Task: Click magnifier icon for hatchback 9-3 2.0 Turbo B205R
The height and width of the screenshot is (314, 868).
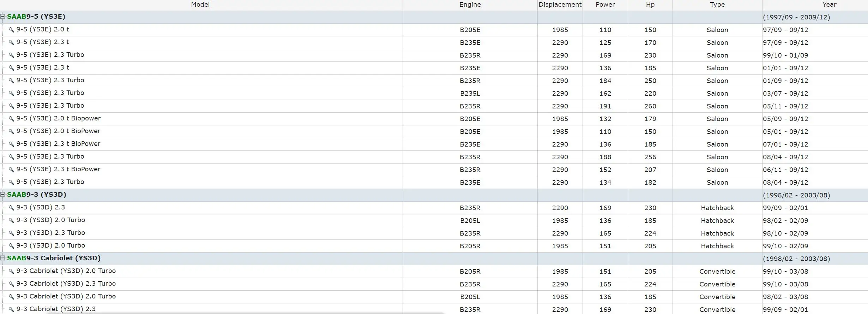Action: coord(11,246)
